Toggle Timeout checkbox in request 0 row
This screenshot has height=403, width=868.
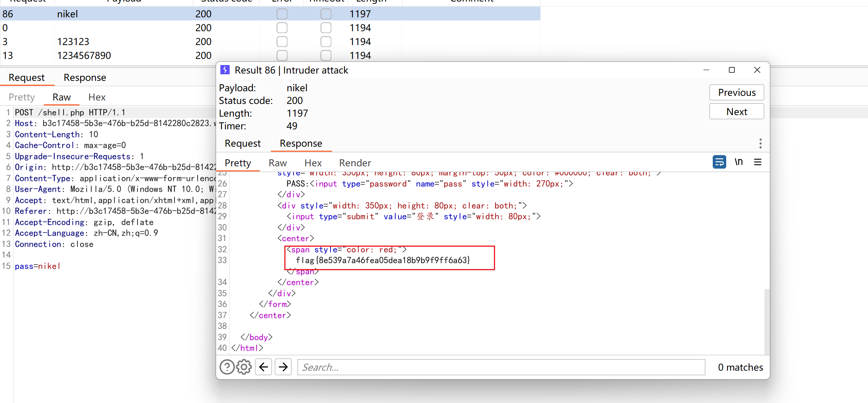pyautogui.click(x=326, y=28)
